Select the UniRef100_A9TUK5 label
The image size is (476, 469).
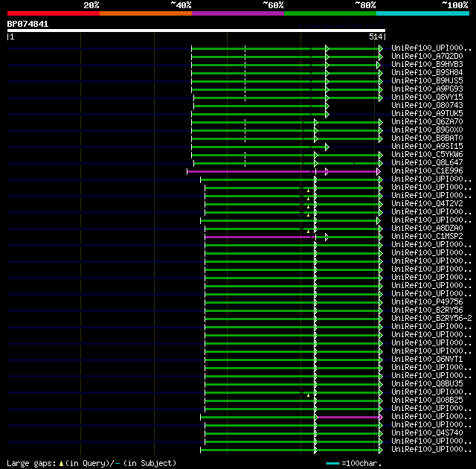[427, 114]
